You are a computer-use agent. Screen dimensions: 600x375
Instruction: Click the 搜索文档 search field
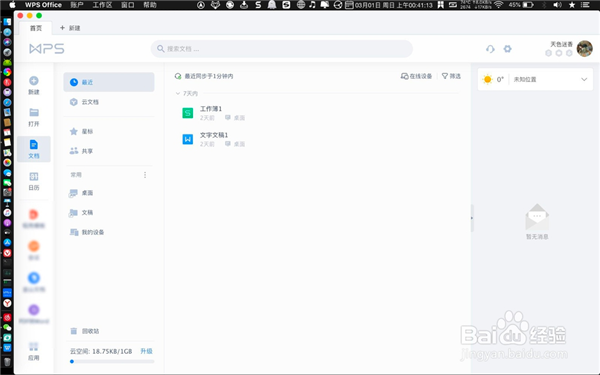click(x=282, y=49)
